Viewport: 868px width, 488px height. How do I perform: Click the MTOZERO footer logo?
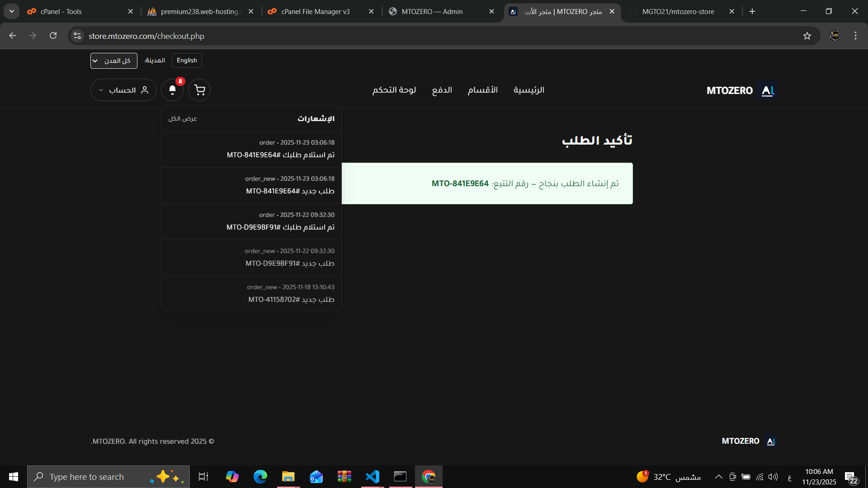(749, 441)
